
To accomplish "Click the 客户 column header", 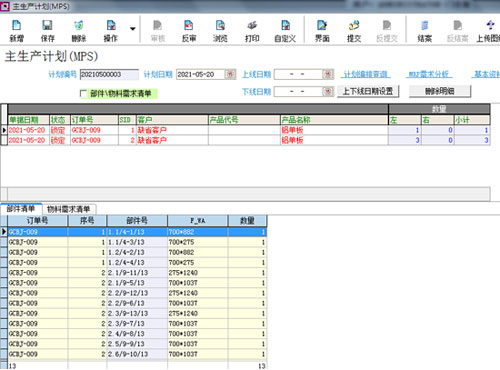I will click(172, 120).
